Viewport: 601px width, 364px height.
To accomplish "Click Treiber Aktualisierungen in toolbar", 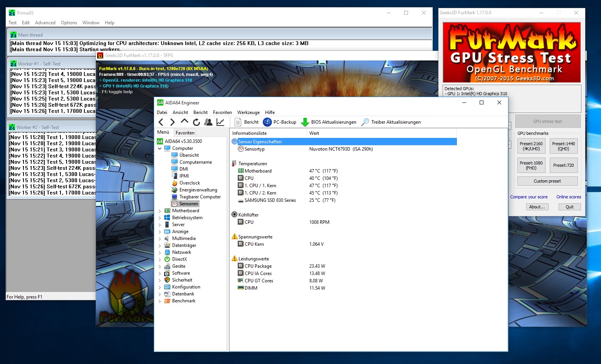I will tap(391, 122).
